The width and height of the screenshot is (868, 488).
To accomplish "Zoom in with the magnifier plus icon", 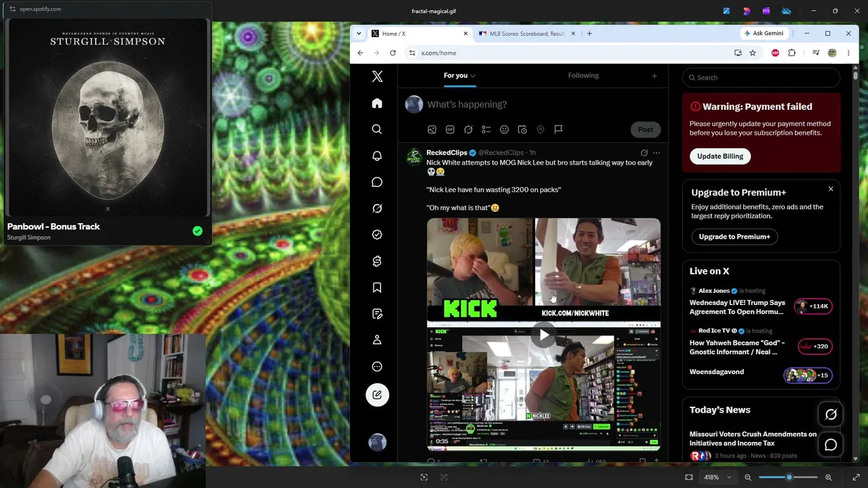I will (828, 477).
